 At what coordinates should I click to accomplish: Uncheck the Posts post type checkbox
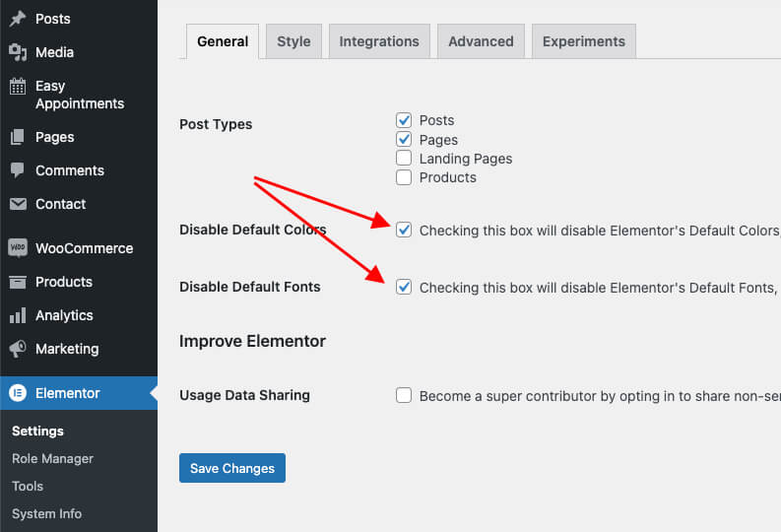[x=404, y=120]
